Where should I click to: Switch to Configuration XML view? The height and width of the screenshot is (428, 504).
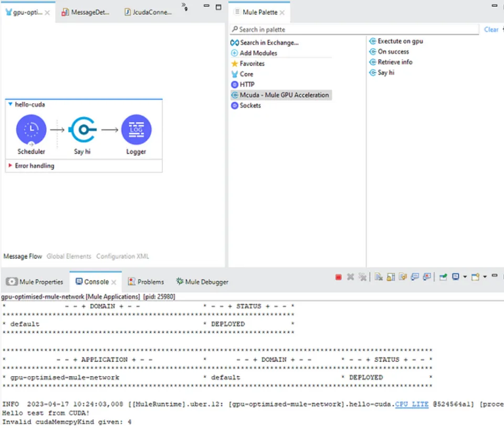click(x=122, y=256)
